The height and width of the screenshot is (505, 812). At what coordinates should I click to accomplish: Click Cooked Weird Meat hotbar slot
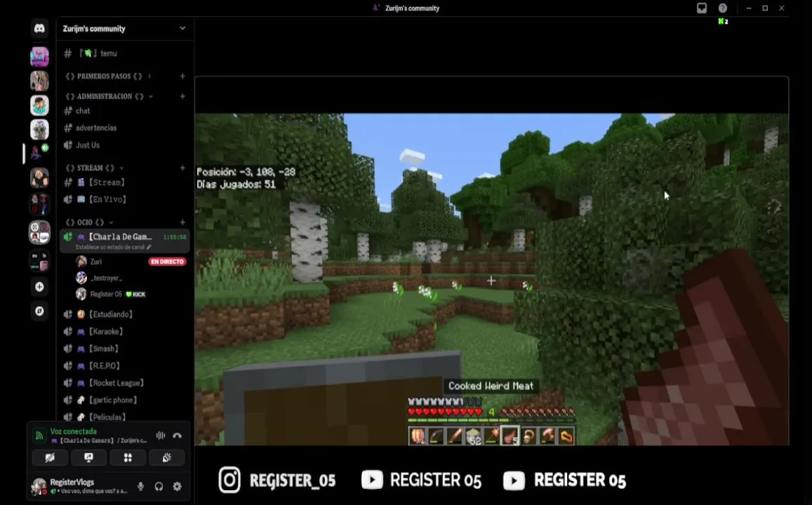510,436
